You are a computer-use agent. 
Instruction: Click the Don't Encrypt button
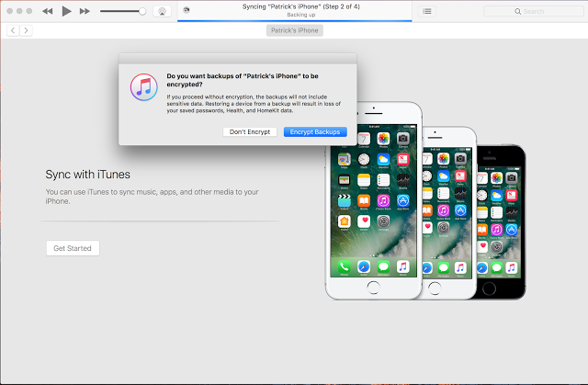[250, 132]
